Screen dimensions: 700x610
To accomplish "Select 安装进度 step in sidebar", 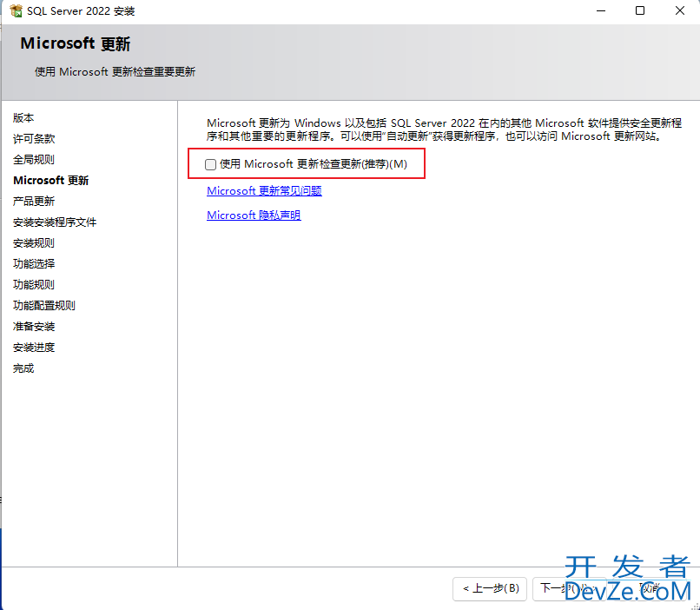I will [x=34, y=348].
